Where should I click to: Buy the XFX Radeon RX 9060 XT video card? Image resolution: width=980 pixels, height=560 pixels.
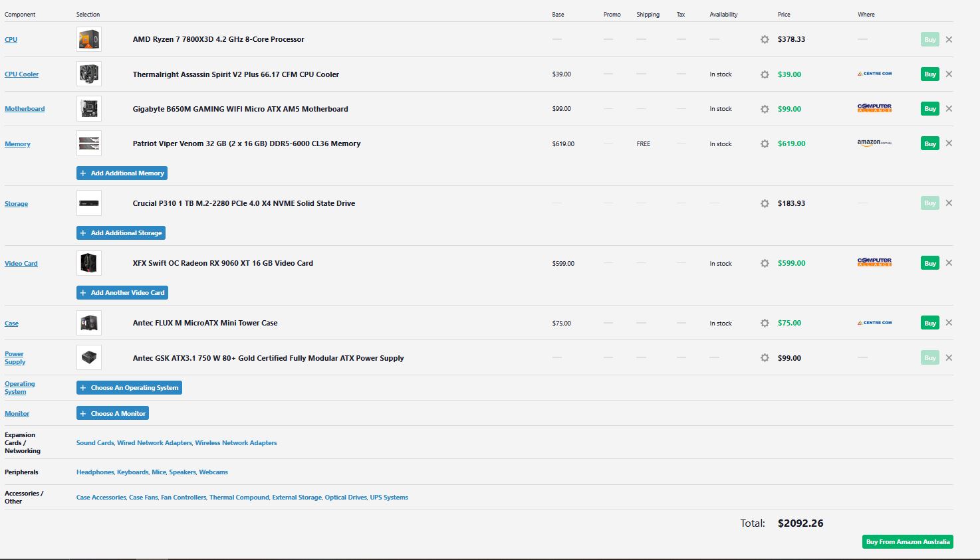pyautogui.click(x=930, y=263)
